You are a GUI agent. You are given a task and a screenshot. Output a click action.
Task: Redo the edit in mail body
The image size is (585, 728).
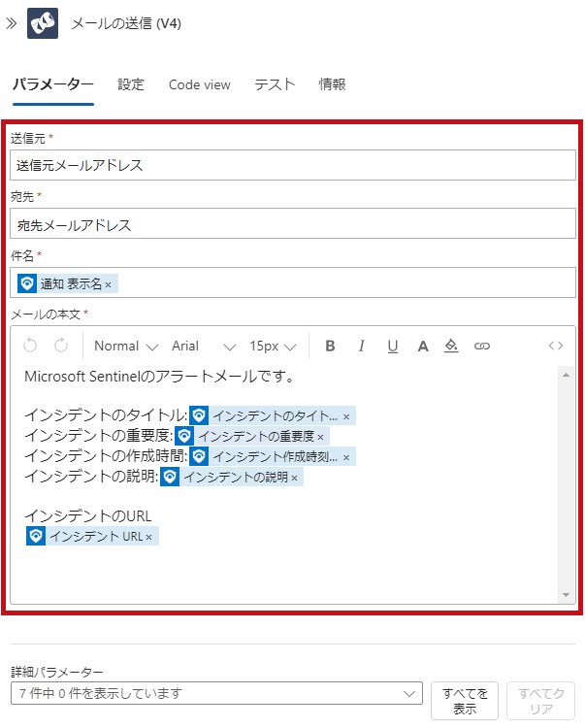61,346
